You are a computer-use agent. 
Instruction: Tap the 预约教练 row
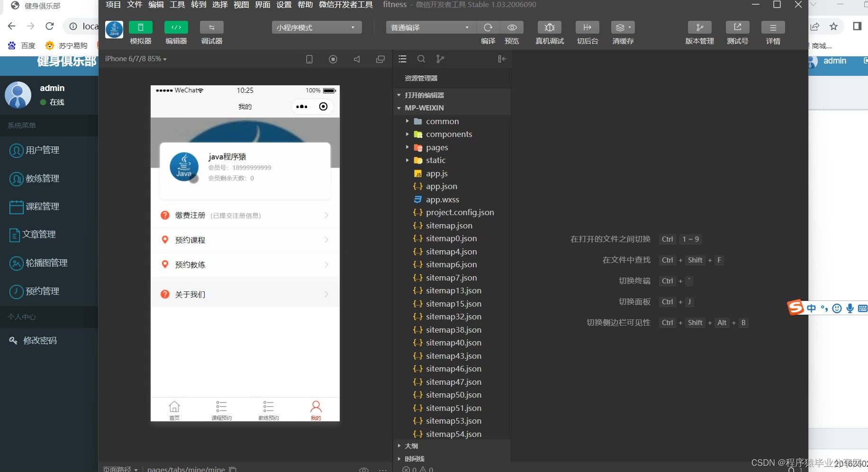[x=245, y=264]
